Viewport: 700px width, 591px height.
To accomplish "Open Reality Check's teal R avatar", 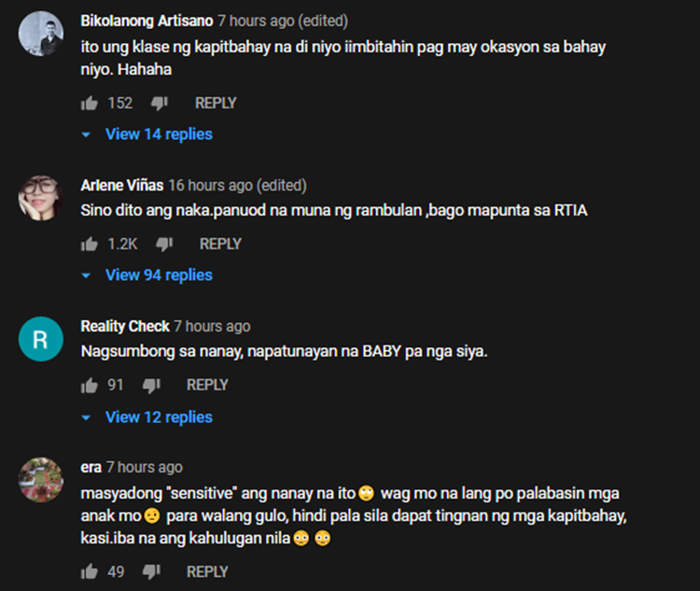I will pos(41,339).
